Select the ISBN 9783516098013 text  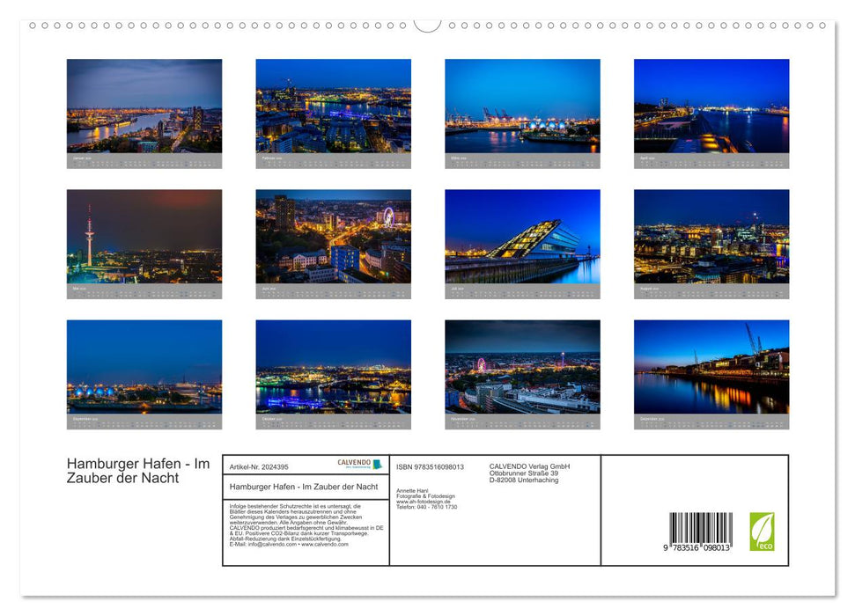(x=430, y=467)
